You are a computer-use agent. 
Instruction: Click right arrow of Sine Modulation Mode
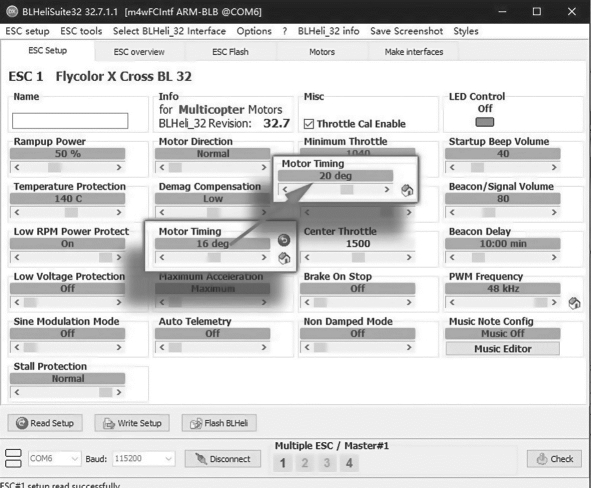pyautogui.click(x=119, y=347)
